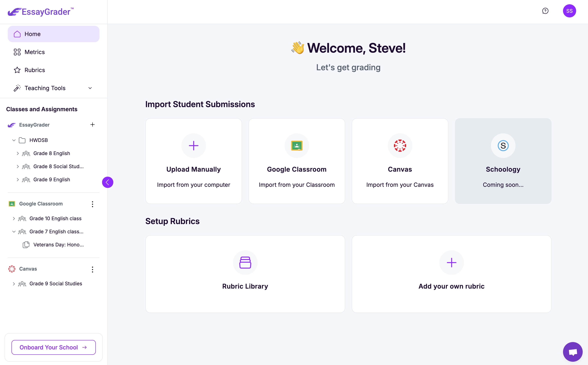This screenshot has height=365, width=588.
Task: Open Google Classroom three-dot options menu
Action: 92,204
